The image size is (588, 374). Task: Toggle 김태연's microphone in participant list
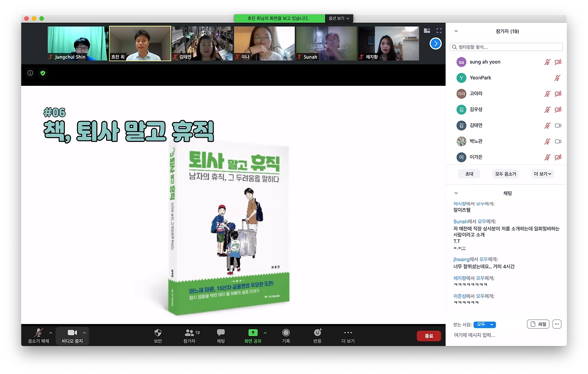click(x=547, y=125)
